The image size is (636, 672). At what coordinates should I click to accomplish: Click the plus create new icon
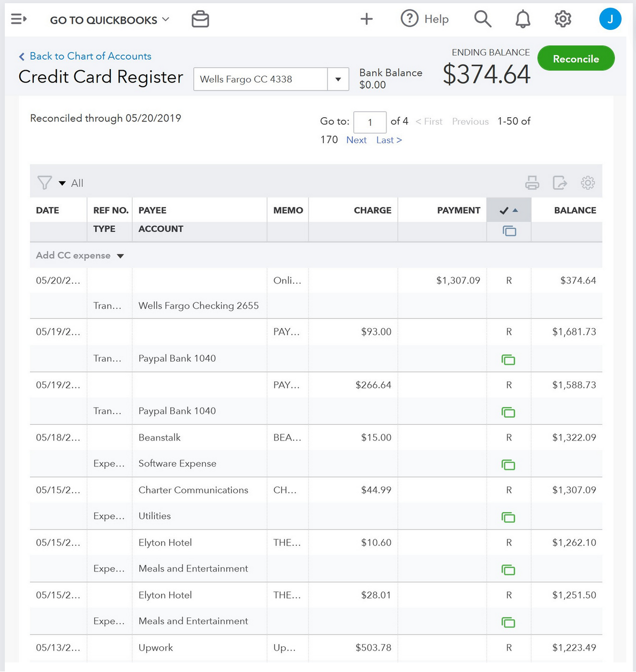367,19
